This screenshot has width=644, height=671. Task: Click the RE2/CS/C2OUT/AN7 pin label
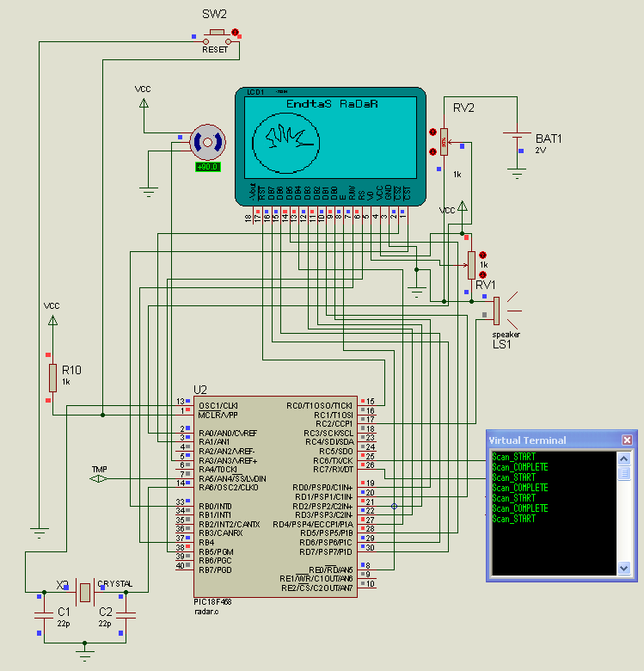click(317, 588)
